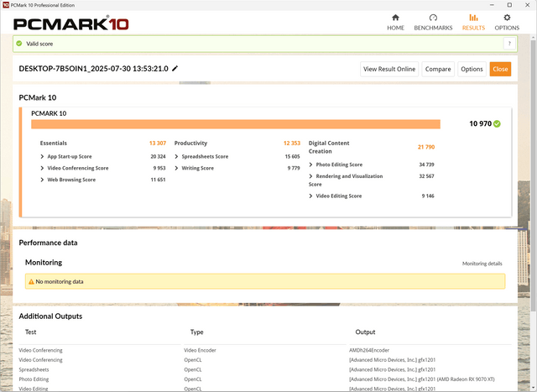Click the Performance data heading
This screenshot has width=537, height=392.
(x=48, y=243)
